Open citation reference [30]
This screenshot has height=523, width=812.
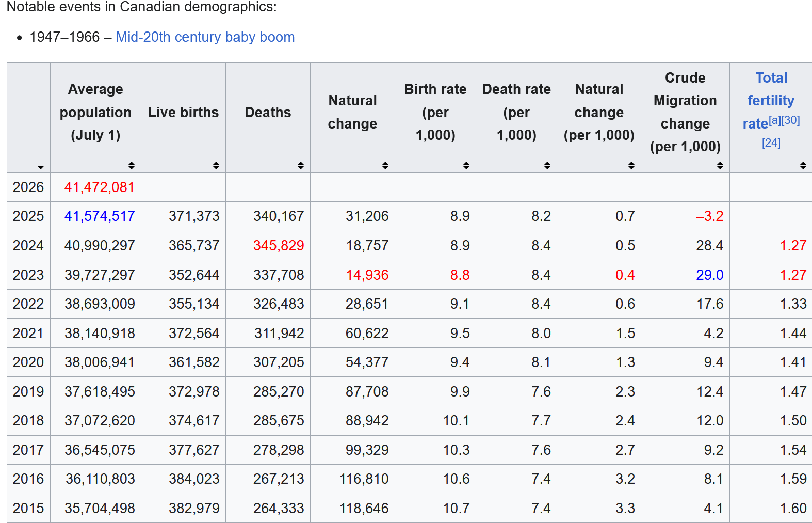pyautogui.click(x=791, y=120)
